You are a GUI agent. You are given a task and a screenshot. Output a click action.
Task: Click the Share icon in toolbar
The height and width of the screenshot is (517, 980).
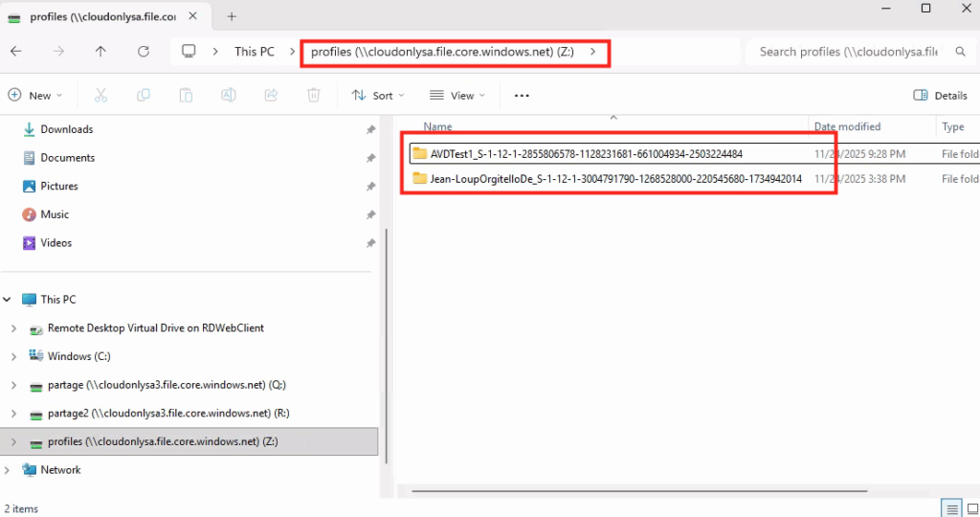pos(271,95)
